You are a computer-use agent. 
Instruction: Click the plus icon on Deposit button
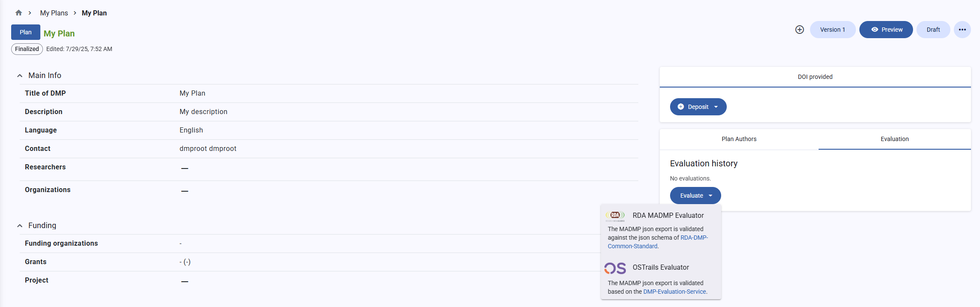680,107
